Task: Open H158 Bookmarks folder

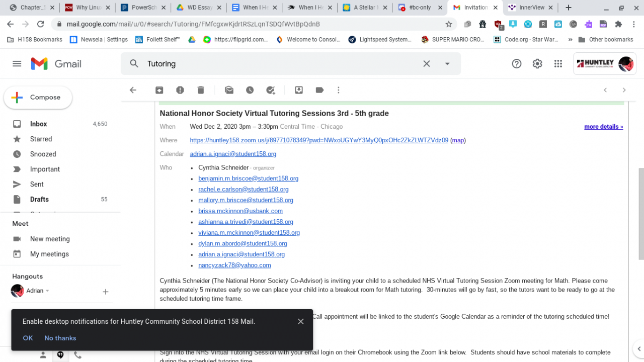Action: point(35,40)
